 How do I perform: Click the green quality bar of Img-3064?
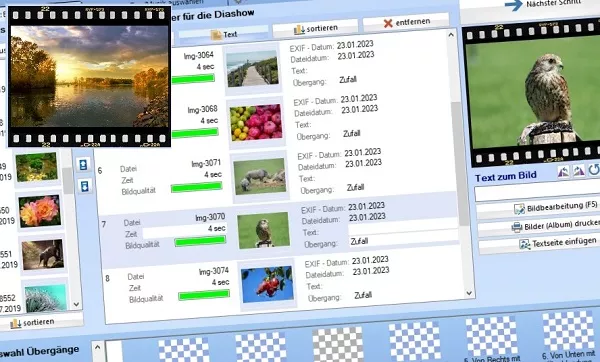tap(193, 79)
